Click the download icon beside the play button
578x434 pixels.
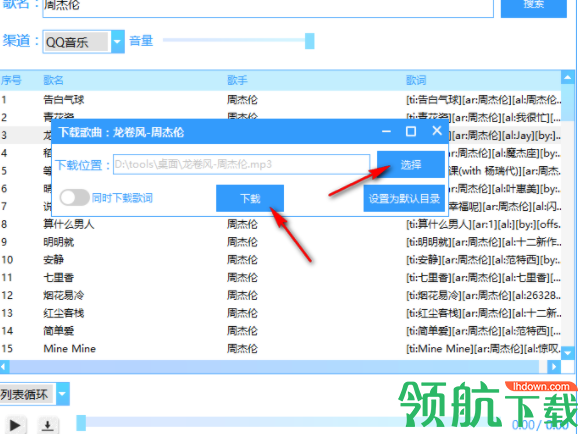click(47, 425)
